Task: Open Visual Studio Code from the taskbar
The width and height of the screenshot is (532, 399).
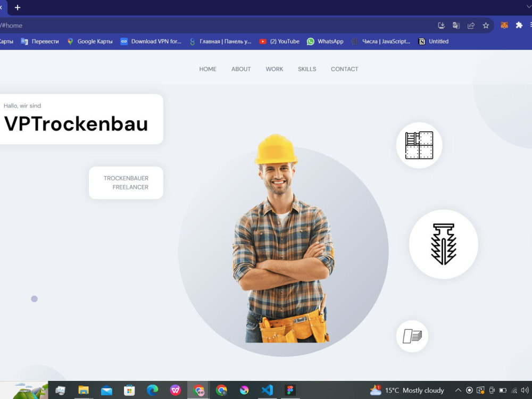Action: pos(267,390)
